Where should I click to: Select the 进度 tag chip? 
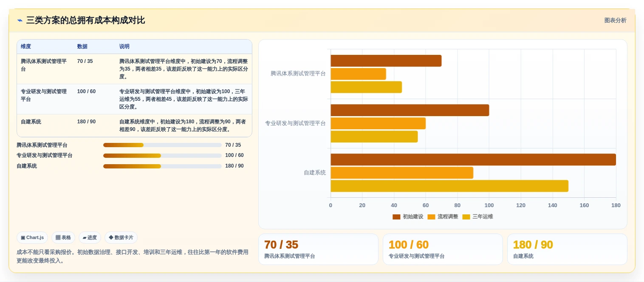pyautogui.click(x=90, y=238)
